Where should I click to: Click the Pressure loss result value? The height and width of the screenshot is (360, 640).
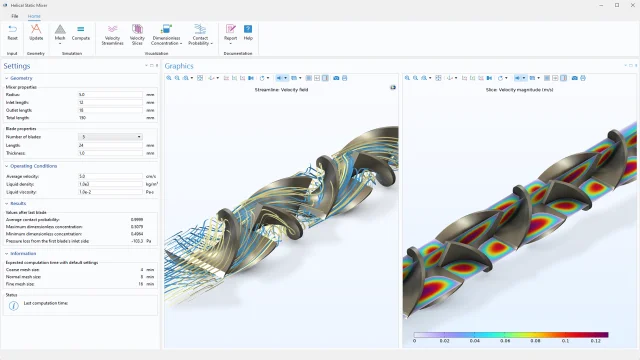pos(138,241)
